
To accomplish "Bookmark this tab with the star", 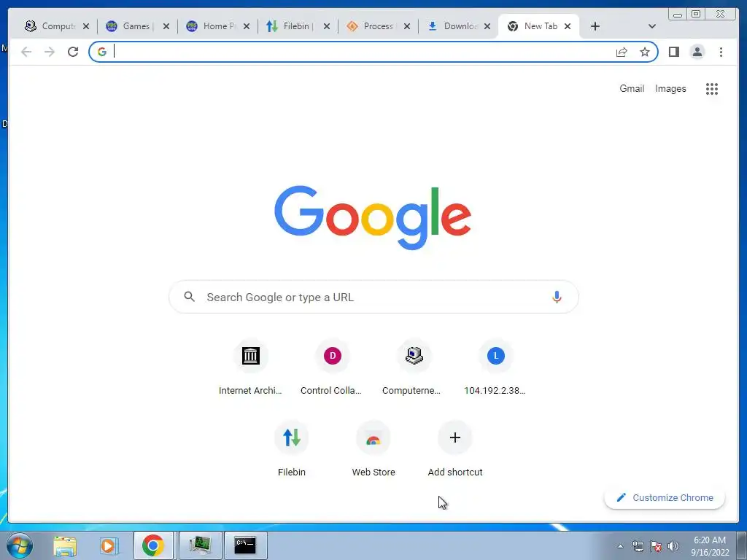I will click(645, 52).
